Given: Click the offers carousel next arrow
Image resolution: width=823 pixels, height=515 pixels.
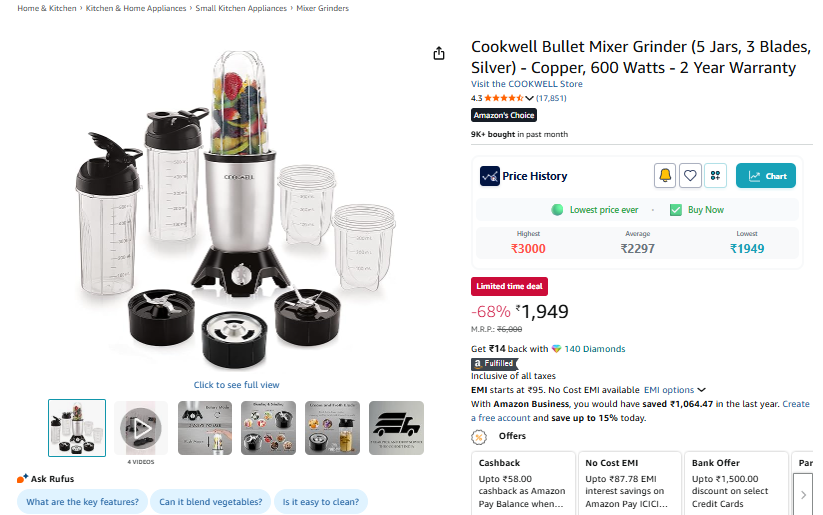Looking at the screenshot, I should pos(803,495).
